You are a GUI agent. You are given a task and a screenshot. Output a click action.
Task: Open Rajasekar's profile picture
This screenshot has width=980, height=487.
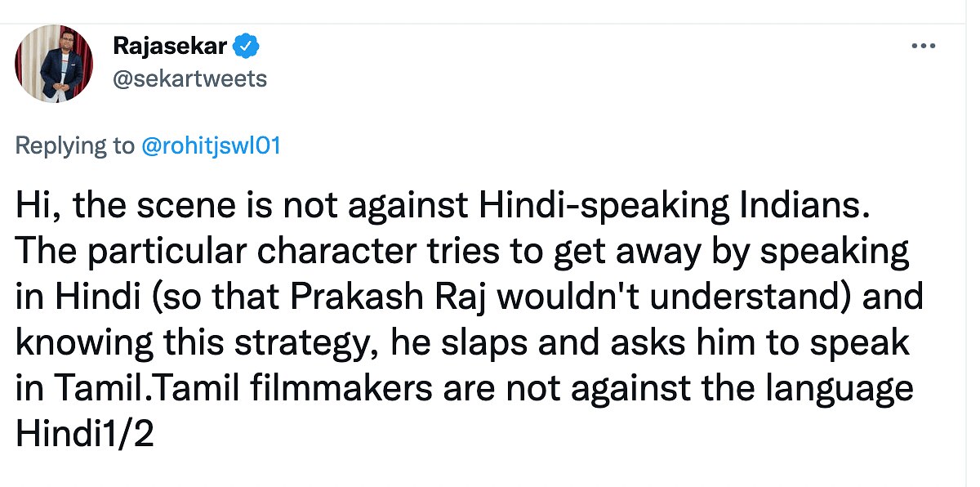[56, 65]
